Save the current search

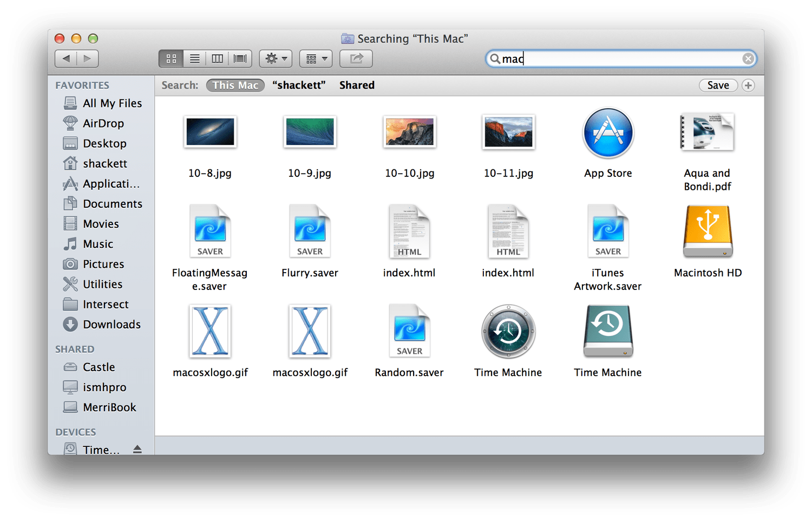click(x=718, y=85)
